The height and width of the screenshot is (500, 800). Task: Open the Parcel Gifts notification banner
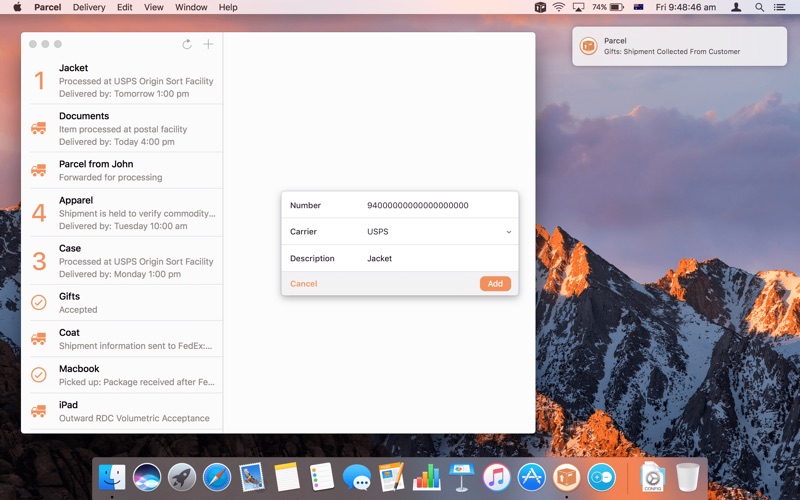[x=679, y=46]
